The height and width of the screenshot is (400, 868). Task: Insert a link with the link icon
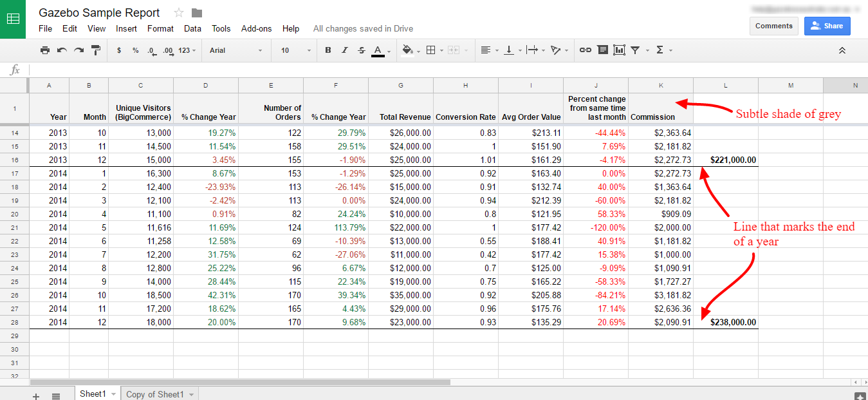(585, 50)
